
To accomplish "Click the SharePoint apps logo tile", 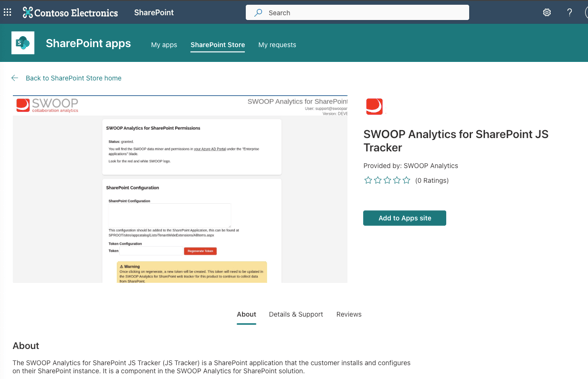I will [23, 43].
